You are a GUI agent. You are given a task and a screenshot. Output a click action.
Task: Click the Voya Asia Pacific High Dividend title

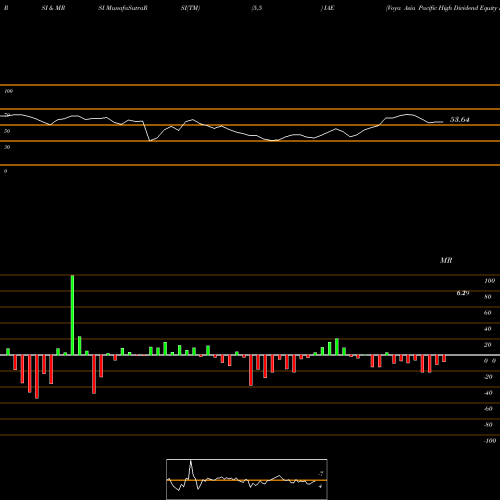(443, 8)
